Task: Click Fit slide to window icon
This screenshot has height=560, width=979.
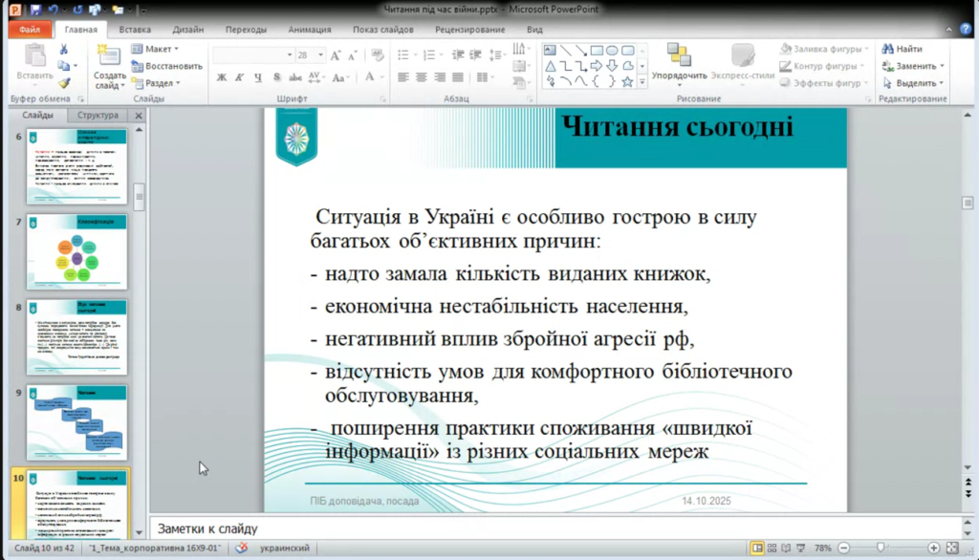Action: point(952,549)
